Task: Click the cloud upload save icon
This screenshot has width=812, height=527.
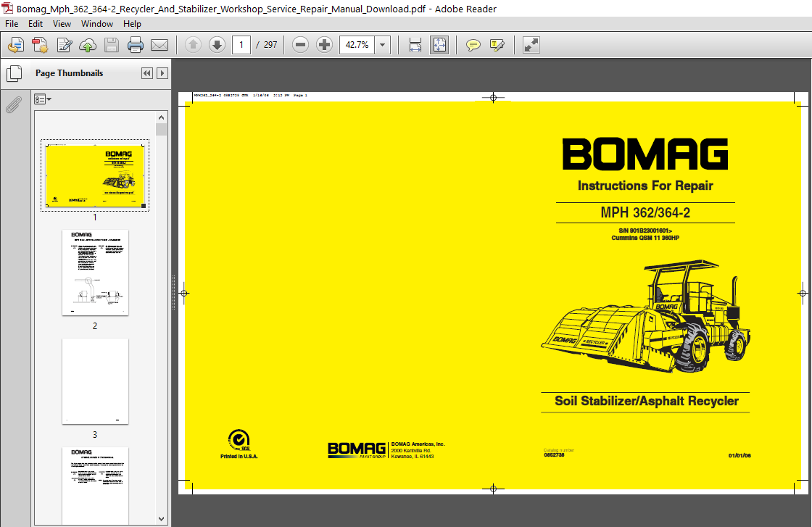Action: (x=88, y=45)
